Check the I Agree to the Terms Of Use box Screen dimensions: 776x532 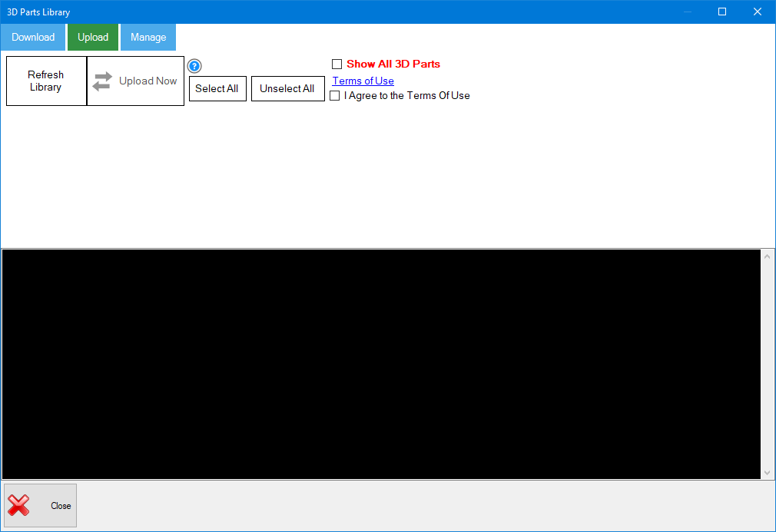334,95
